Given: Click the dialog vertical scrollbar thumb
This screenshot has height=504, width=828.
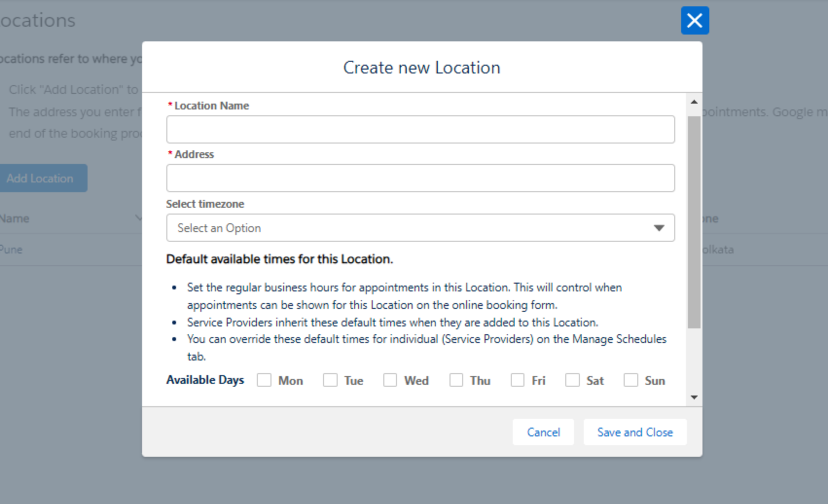Looking at the screenshot, I should (694, 222).
